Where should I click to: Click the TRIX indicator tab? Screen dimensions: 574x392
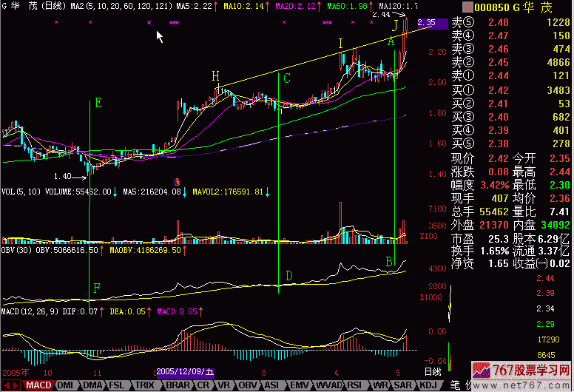pyautogui.click(x=144, y=385)
